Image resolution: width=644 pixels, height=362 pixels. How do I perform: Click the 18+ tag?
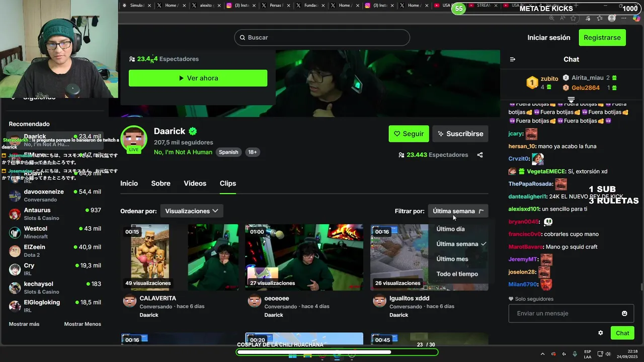pos(252,152)
